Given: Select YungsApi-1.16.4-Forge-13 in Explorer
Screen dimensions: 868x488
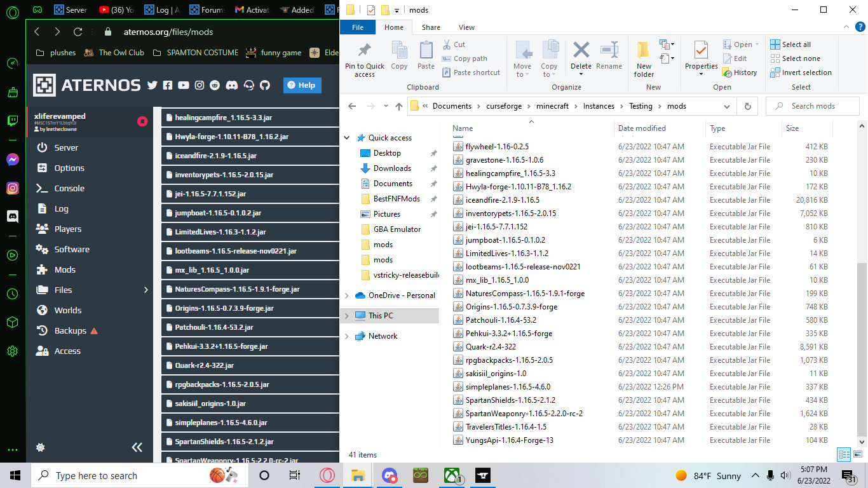Looking at the screenshot, I should 509,440.
